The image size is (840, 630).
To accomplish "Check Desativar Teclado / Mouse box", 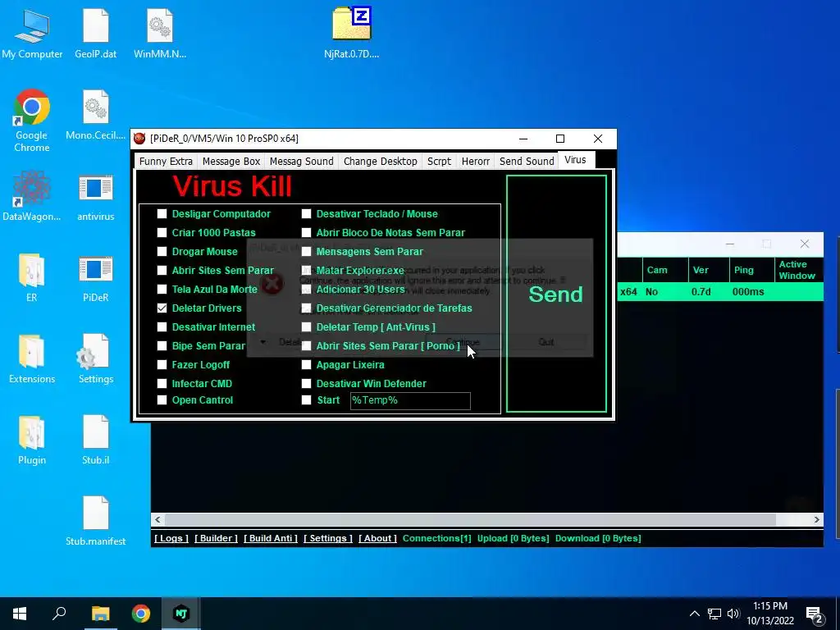I will point(307,214).
